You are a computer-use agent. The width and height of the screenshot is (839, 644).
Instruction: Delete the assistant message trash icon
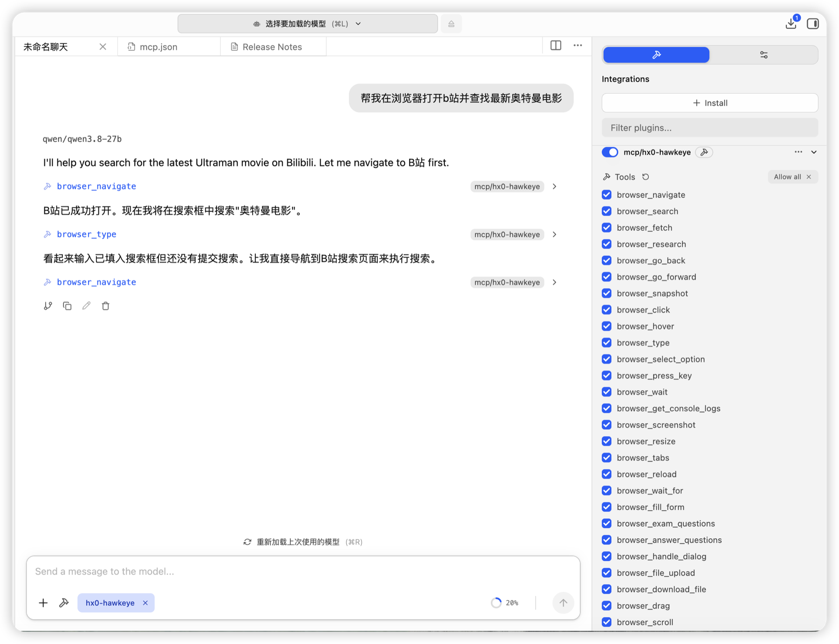click(106, 306)
